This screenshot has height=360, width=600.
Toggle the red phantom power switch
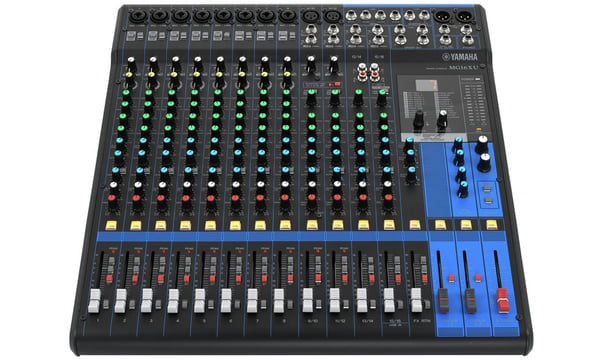point(338,84)
